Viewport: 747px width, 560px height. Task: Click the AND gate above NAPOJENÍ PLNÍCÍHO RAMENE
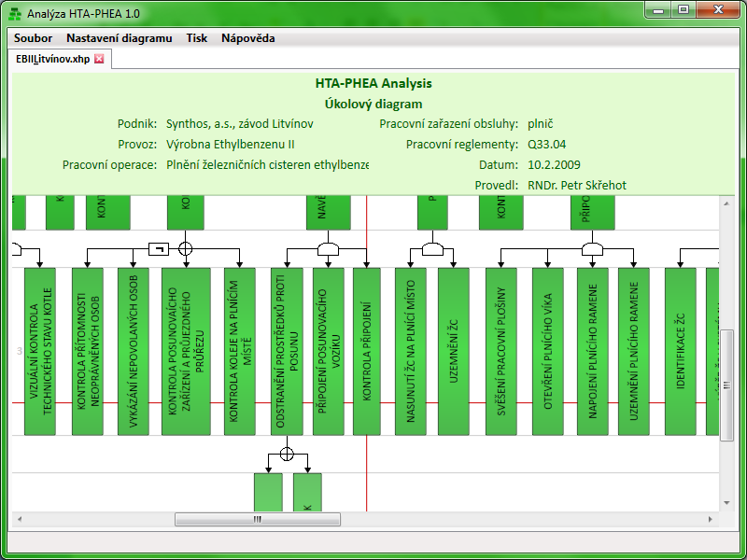[592, 249]
